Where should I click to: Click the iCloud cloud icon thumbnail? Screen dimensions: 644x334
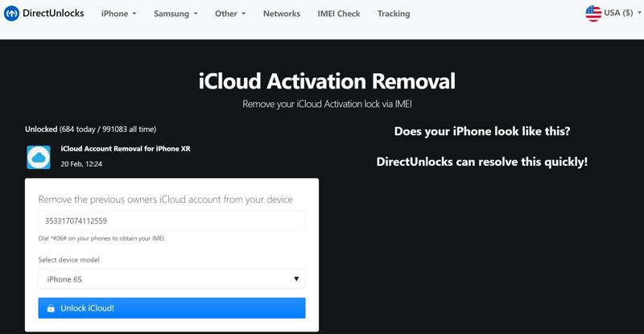tap(39, 157)
